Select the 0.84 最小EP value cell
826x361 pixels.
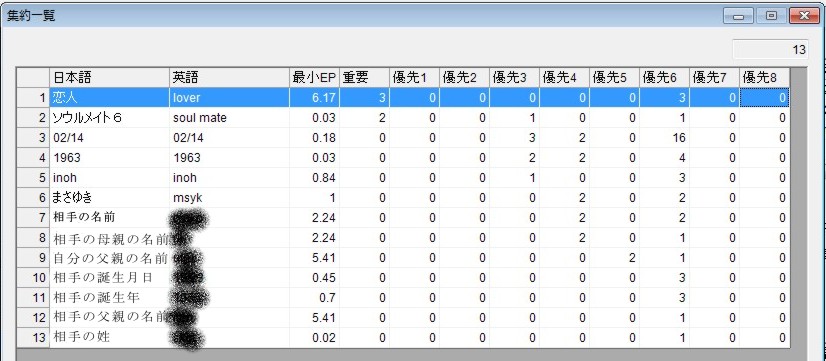click(x=314, y=178)
